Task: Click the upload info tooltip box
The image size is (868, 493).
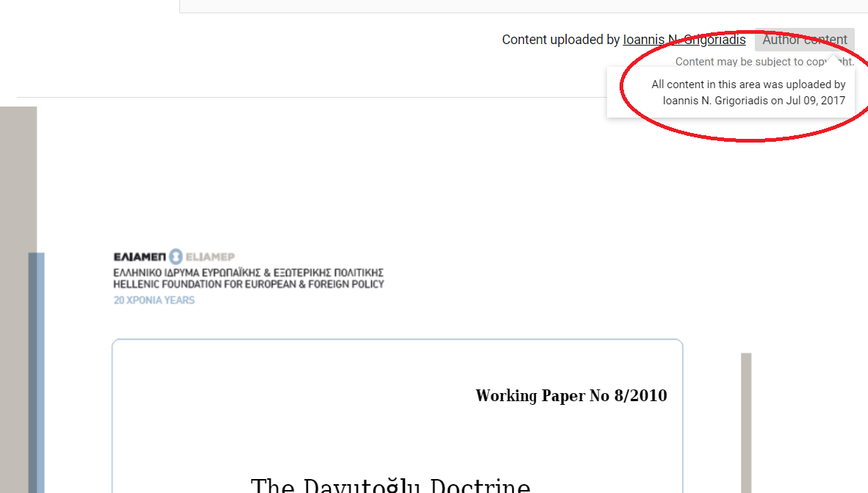Action: (730, 93)
